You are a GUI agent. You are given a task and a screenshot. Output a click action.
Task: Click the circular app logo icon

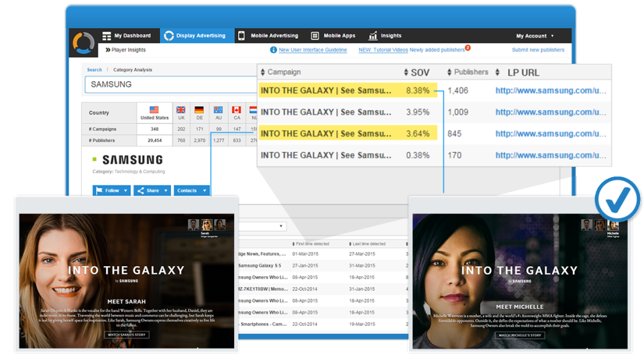(x=83, y=43)
